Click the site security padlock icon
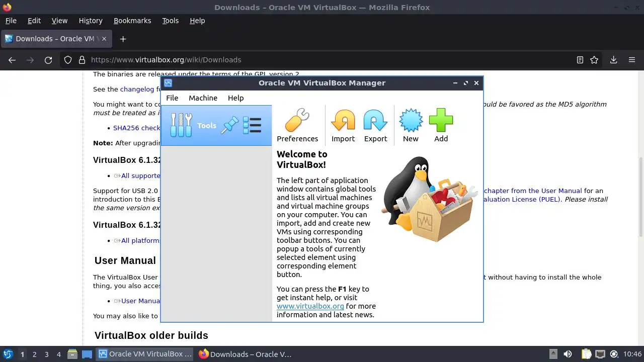Image resolution: width=644 pixels, height=362 pixels. tap(82, 60)
